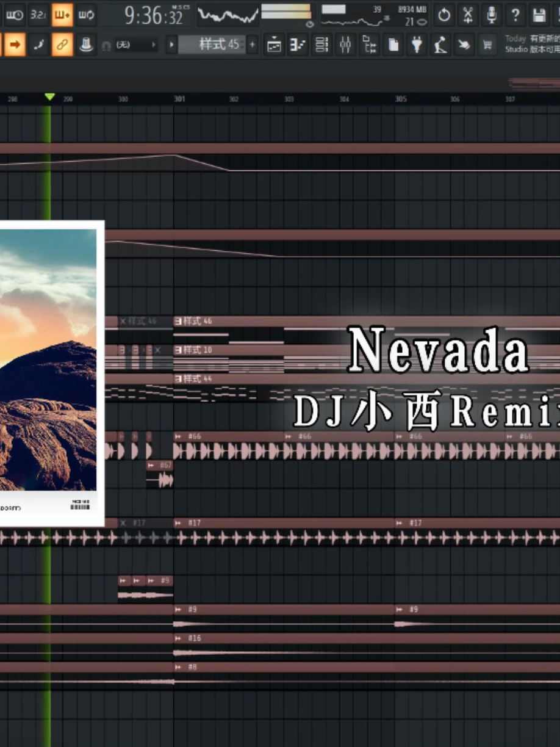Disable note and clip grouping link
The width and height of the screenshot is (560, 747).
[x=62, y=45]
